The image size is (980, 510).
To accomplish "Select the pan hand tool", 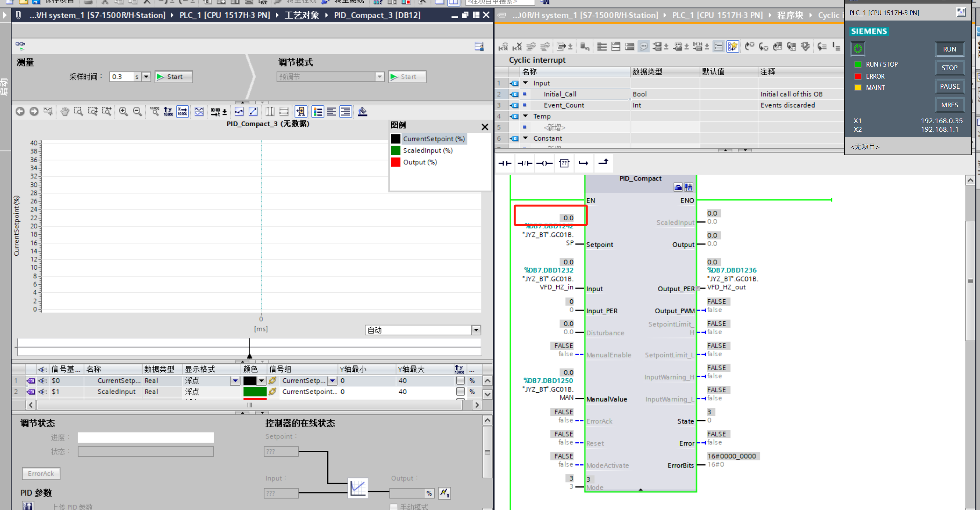I will (64, 112).
